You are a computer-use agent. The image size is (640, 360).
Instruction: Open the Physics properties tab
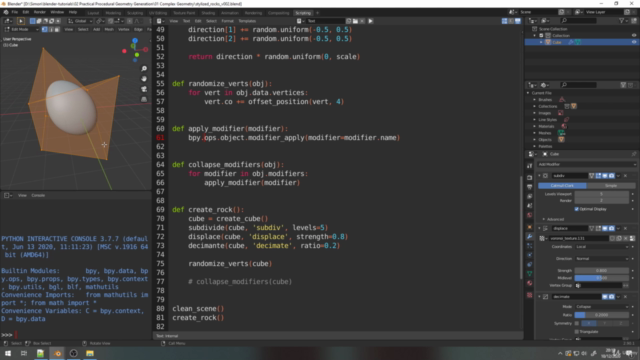(x=529, y=255)
